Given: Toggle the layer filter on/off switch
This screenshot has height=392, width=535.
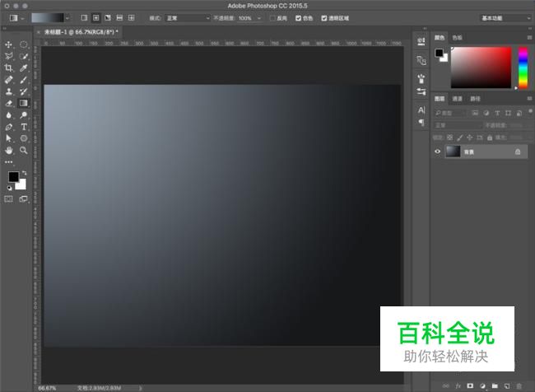Looking at the screenshot, I should (x=530, y=111).
